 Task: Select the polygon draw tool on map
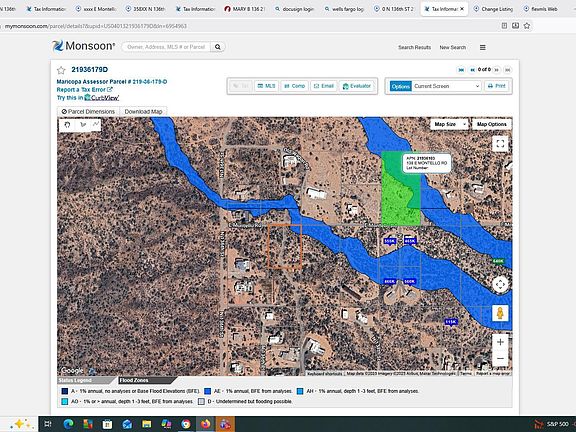click(x=83, y=125)
